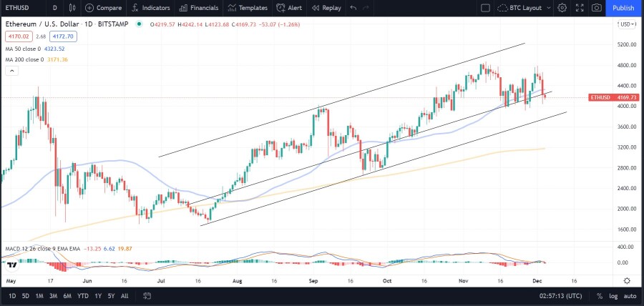Redo the chart action
Screen dimensions: 644x306
point(366,8)
